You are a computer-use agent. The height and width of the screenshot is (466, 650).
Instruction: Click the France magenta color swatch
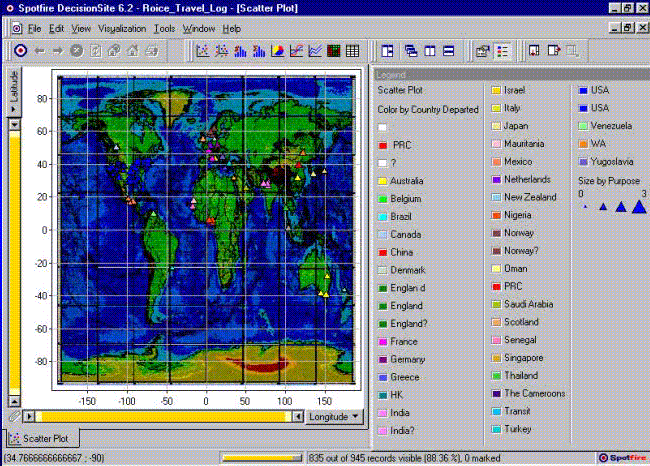pos(382,342)
